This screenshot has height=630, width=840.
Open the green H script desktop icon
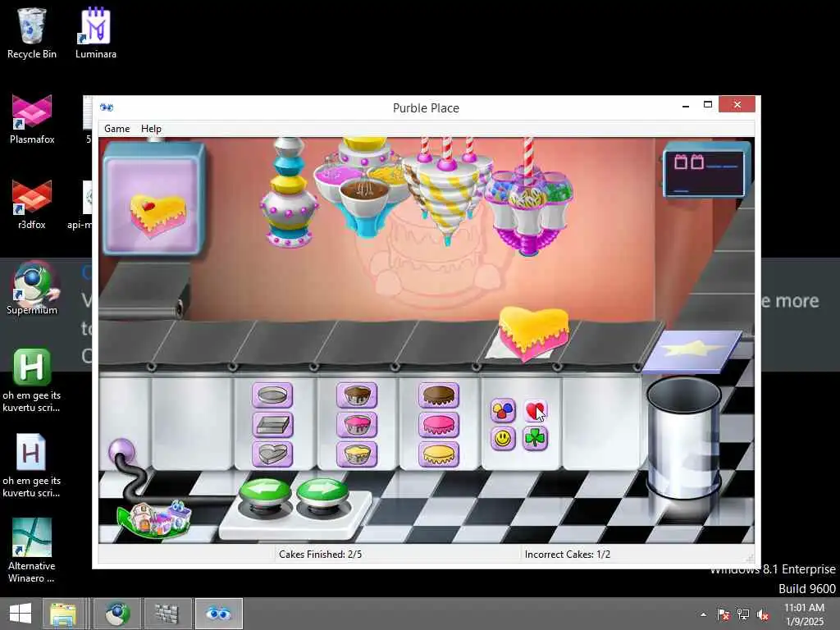tap(32, 381)
